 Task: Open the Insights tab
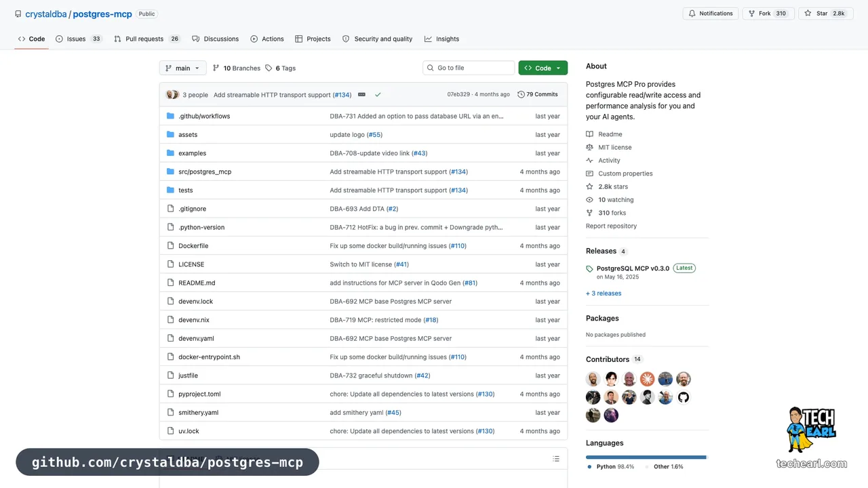coord(442,39)
